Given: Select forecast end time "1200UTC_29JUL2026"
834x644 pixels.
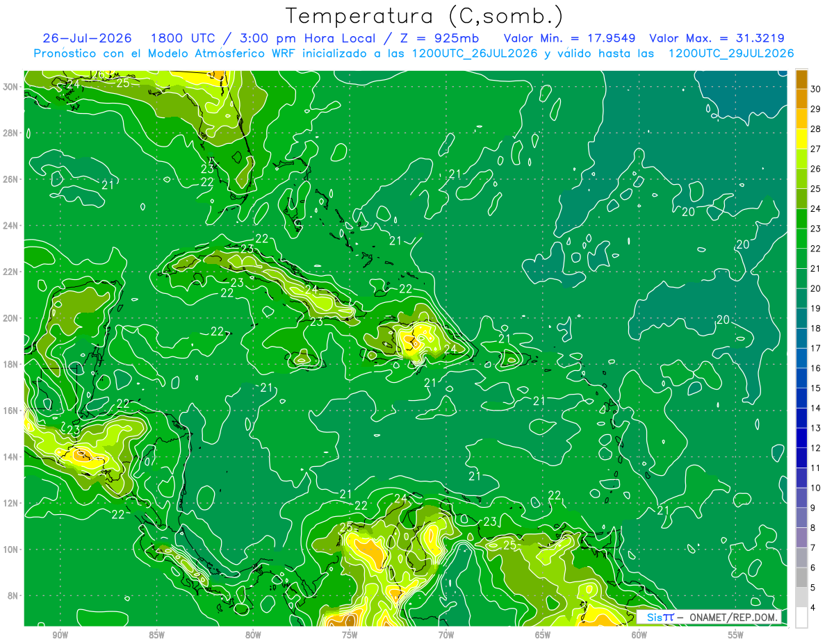Looking at the screenshot, I should [x=731, y=53].
